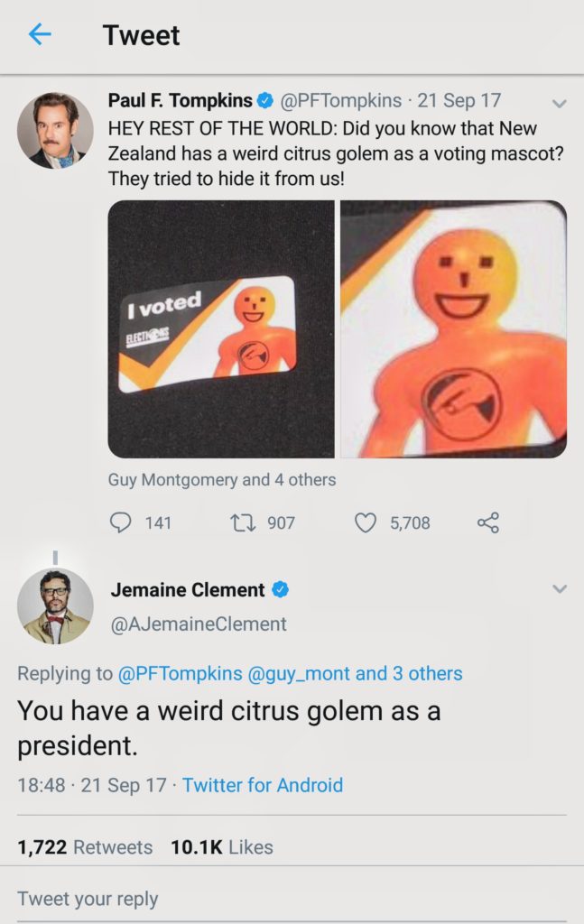Click Jemaine Clement's verified badge
Image resolution: width=584 pixels, height=924 pixels.
(281, 589)
